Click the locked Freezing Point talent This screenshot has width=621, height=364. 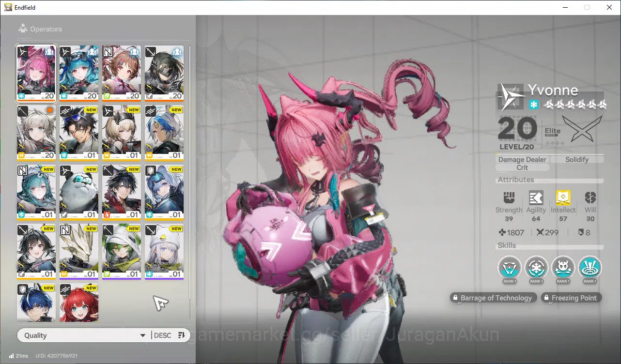pyautogui.click(x=571, y=298)
